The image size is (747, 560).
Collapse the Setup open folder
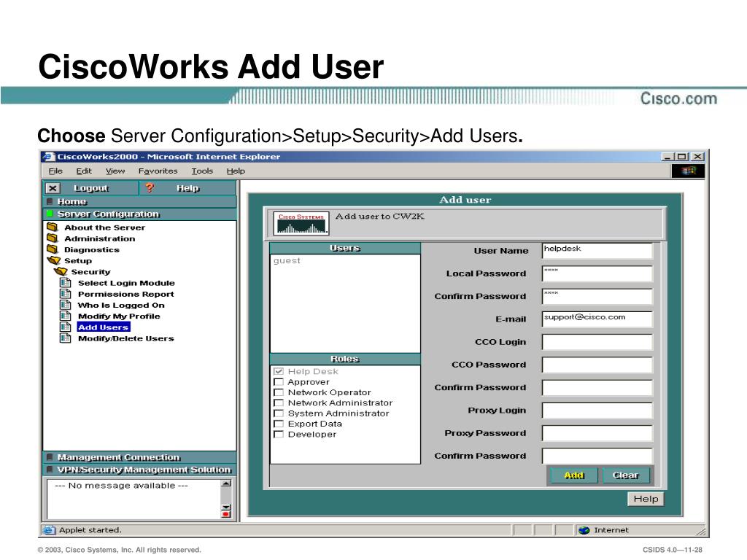click(x=54, y=260)
